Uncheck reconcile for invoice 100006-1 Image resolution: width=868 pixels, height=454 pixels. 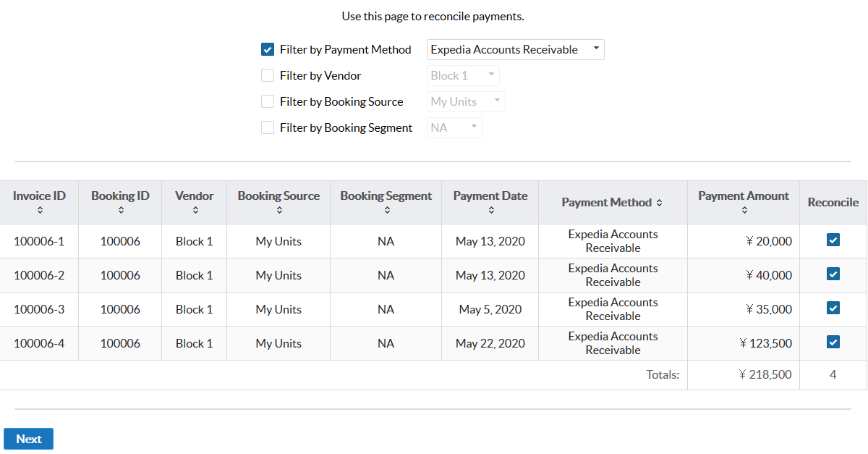point(833,240)
